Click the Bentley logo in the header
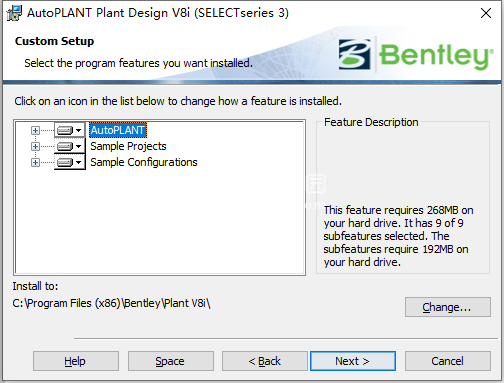This screenshot has width=504, height=383. tap(416, 54)
